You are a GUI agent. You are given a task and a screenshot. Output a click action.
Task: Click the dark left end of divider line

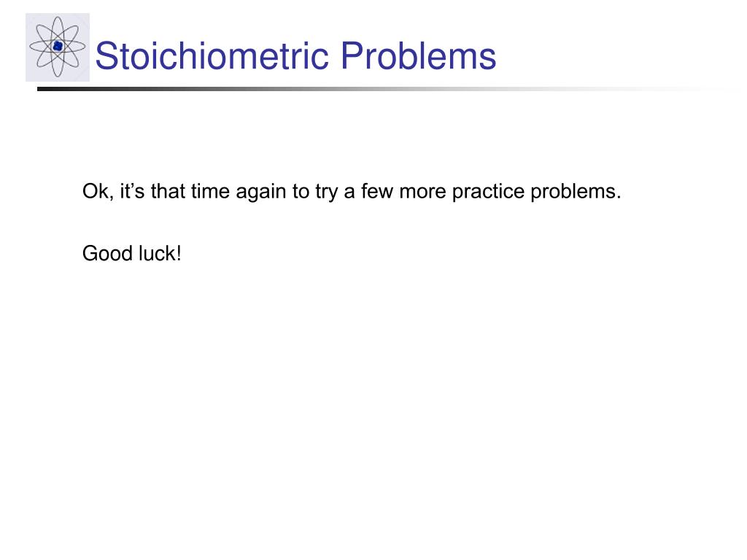(53, 89)
